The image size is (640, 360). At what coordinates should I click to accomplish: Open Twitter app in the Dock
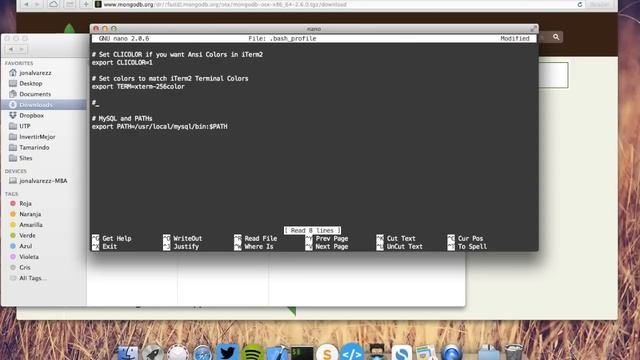pos(227,353)
